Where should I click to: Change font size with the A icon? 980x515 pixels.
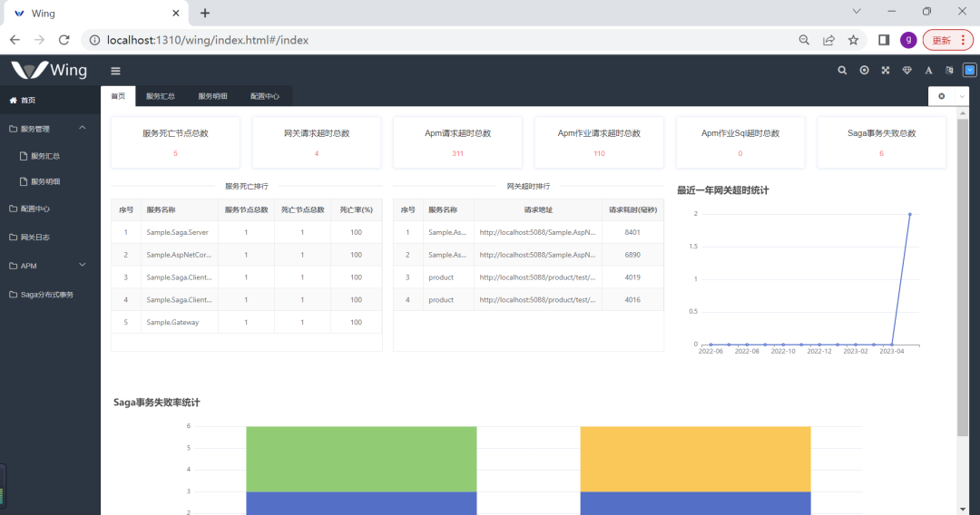[928, 71]
